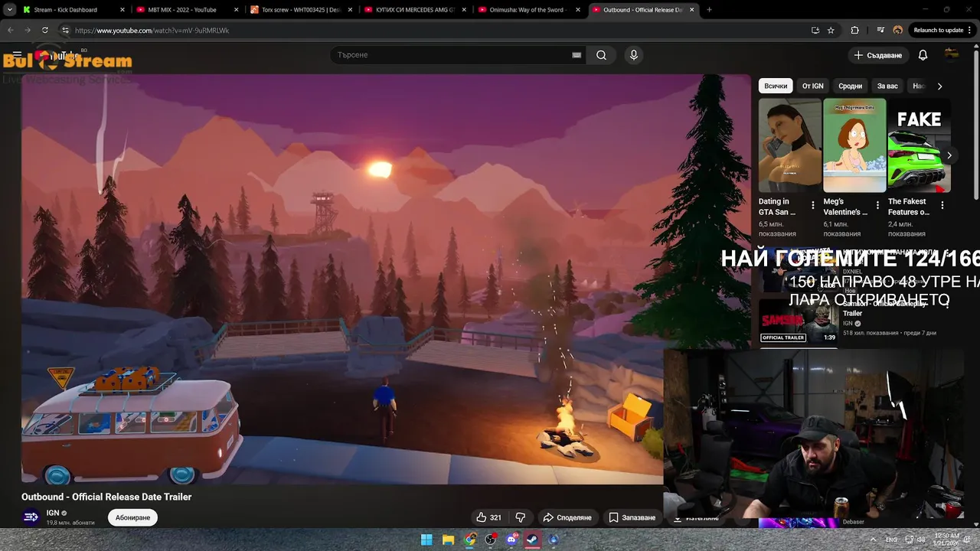Click the Споделяне share button
This screenshot has height=551, width=980.
[567, 517]
